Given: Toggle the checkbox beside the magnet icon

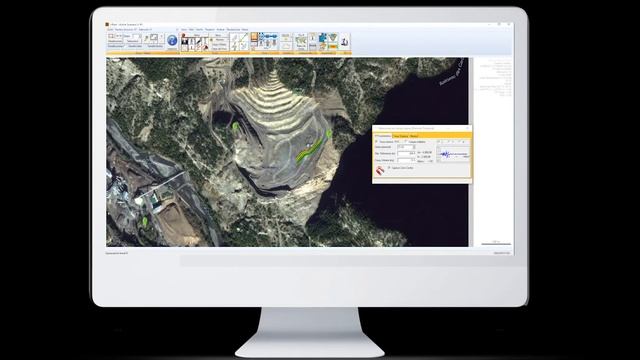Looking at the screenshot, I should tap(389, 167).
